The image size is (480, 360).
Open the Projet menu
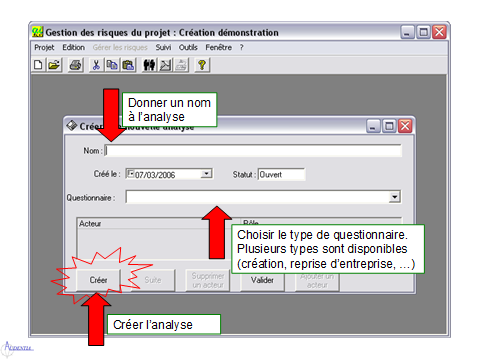[44, 47]
